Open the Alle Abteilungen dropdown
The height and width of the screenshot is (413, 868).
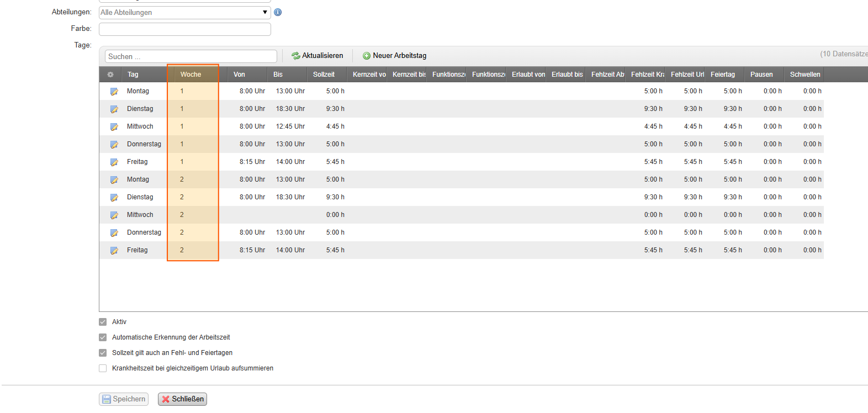pyautogui.click(x=184, y=12)
